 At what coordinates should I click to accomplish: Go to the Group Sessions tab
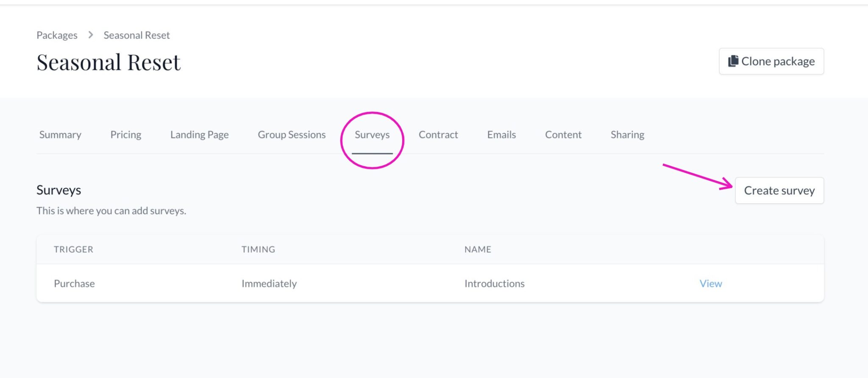click(x=292, y=135)
